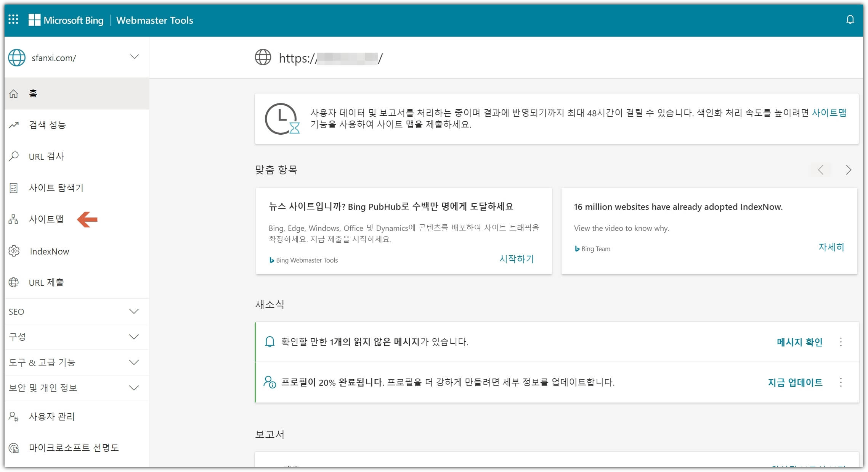
Task: Open 사용자 관리 user management
Action: 52,417
